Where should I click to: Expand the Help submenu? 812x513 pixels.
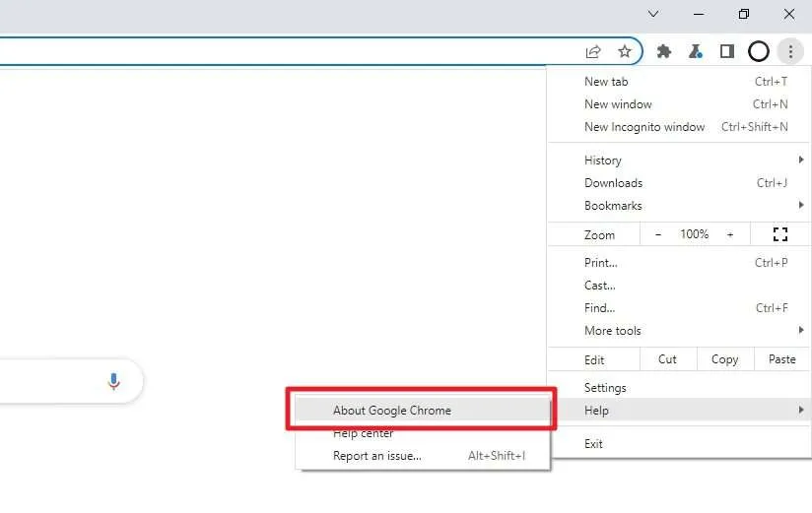click(x=679, y=411)
